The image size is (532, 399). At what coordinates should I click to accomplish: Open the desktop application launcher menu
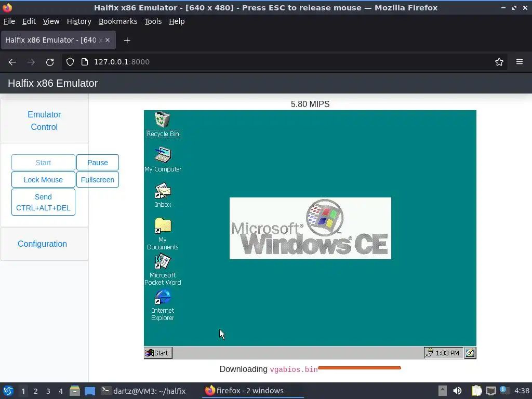8,391
